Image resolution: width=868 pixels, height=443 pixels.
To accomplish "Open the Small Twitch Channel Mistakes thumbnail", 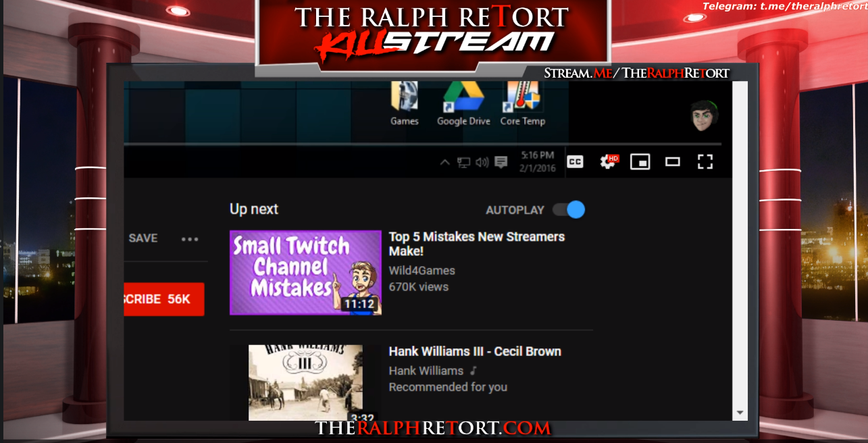I will [305, 273].
